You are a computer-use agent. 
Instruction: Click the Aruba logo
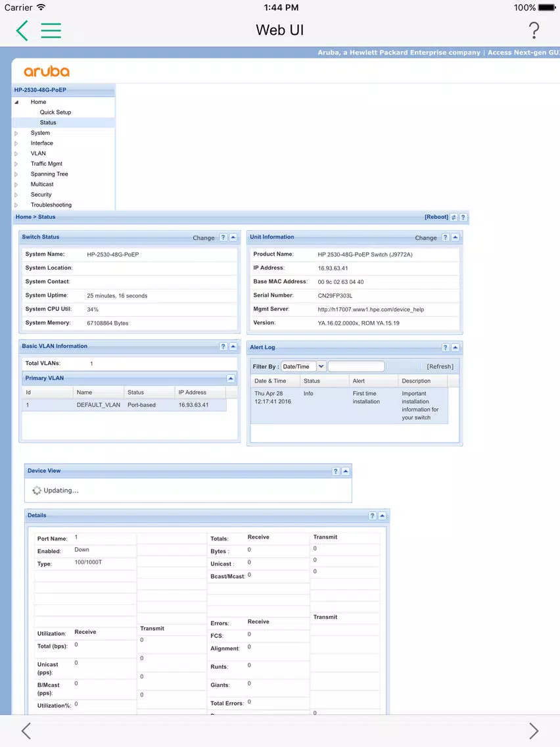(47, 72)
